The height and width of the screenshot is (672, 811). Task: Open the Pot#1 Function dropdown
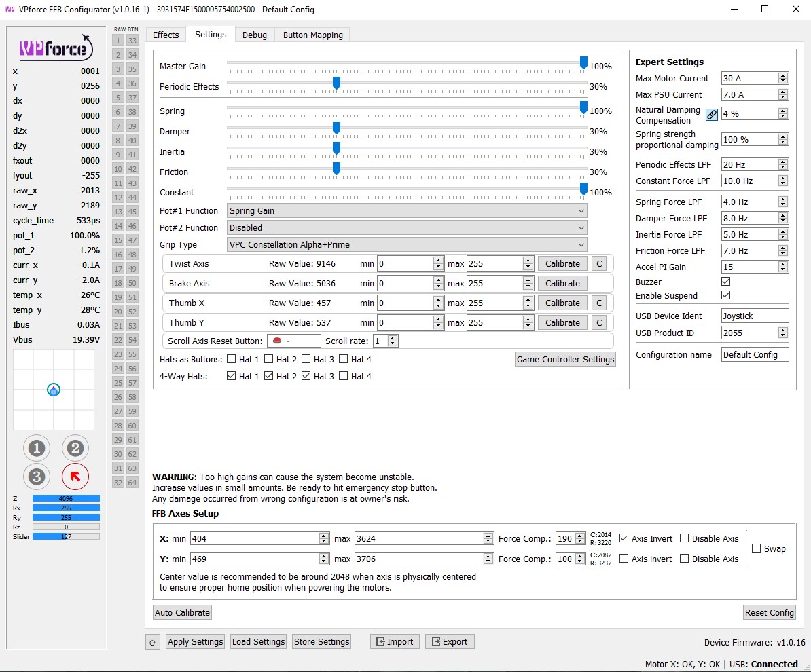(407, 211)
